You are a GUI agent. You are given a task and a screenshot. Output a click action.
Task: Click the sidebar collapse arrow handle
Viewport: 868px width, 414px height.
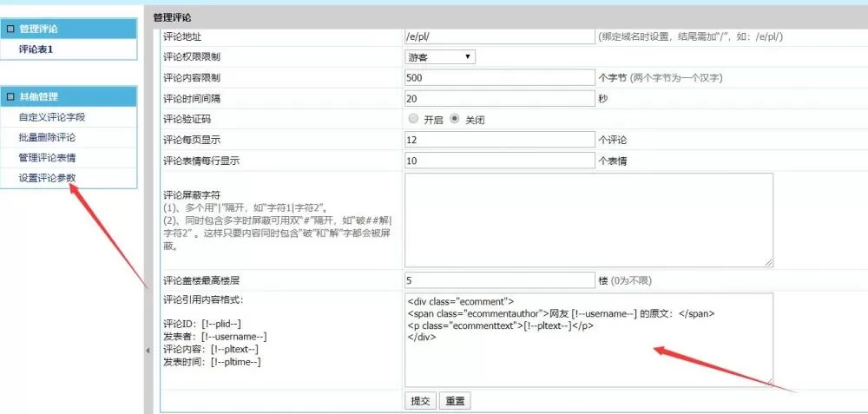pos(148,351)
